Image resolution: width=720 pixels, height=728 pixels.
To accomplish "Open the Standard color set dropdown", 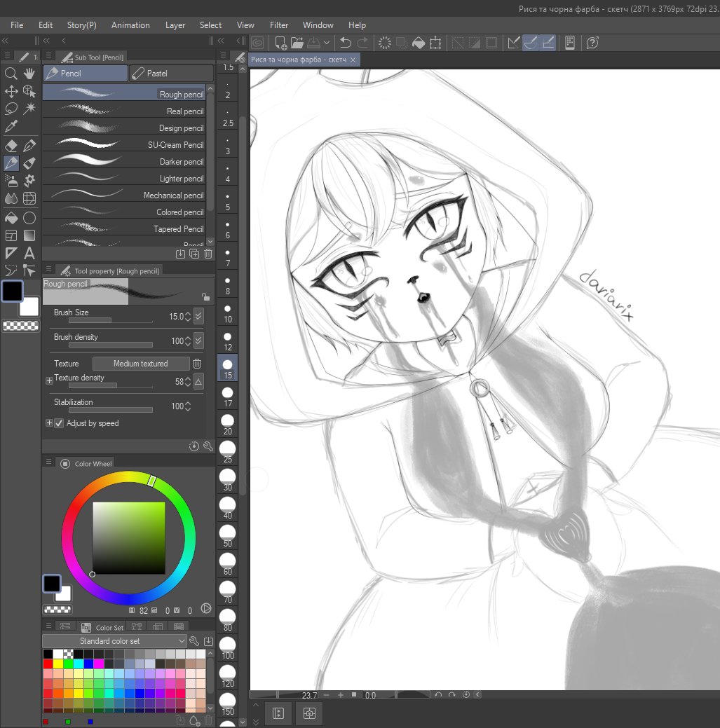I will (x=114, y=640).
